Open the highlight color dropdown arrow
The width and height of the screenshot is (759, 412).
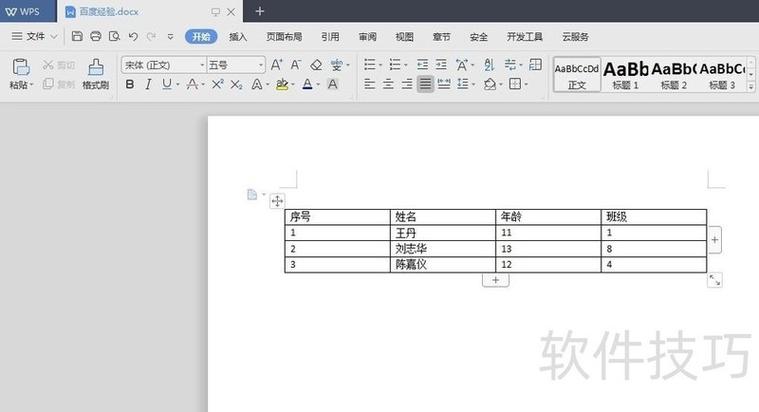293,85
